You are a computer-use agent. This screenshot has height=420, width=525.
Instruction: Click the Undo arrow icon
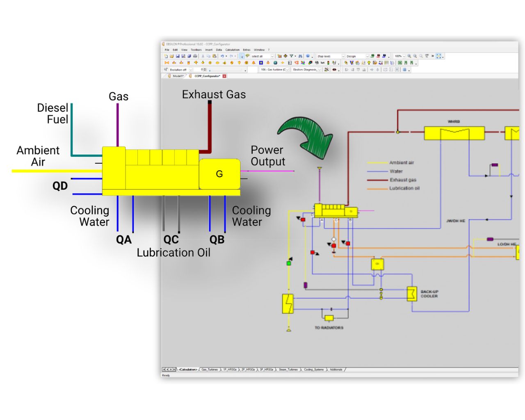coord(222,56)
